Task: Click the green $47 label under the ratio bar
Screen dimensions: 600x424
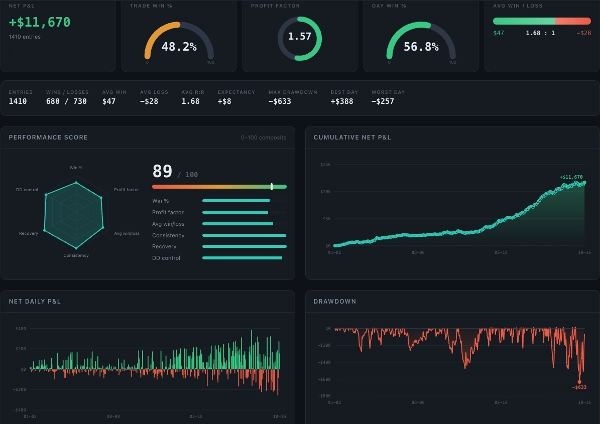Action: click(499, 33)
